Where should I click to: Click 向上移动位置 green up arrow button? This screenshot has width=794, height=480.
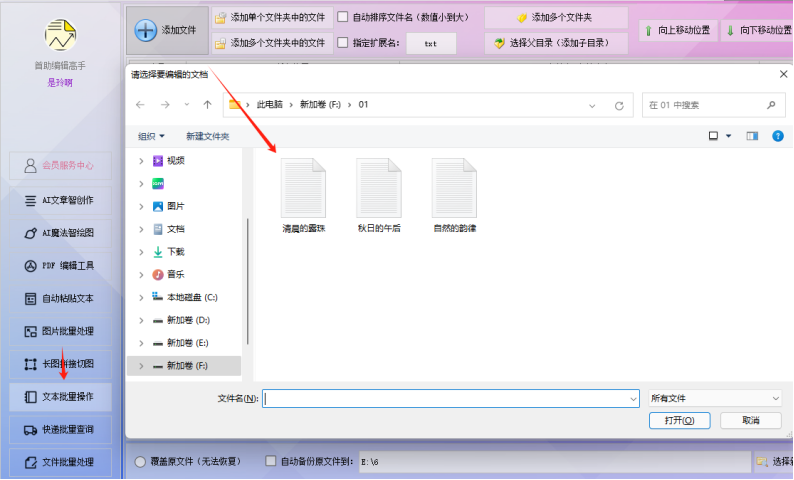coord(678,30)
